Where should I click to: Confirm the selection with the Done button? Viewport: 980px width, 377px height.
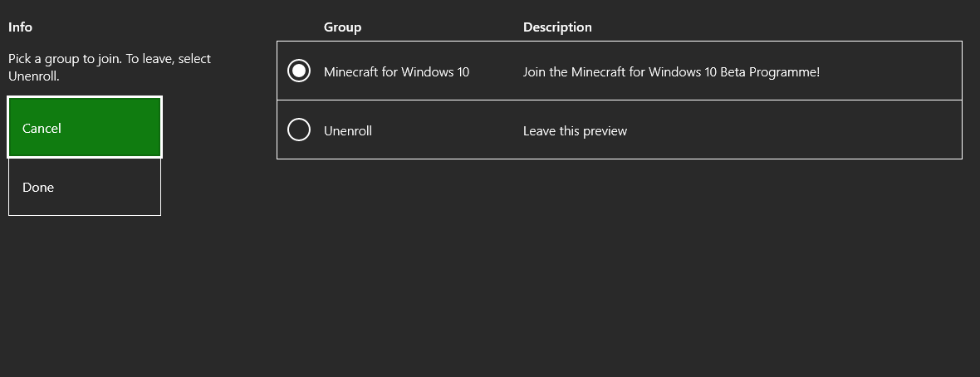[x=85, y=187]
